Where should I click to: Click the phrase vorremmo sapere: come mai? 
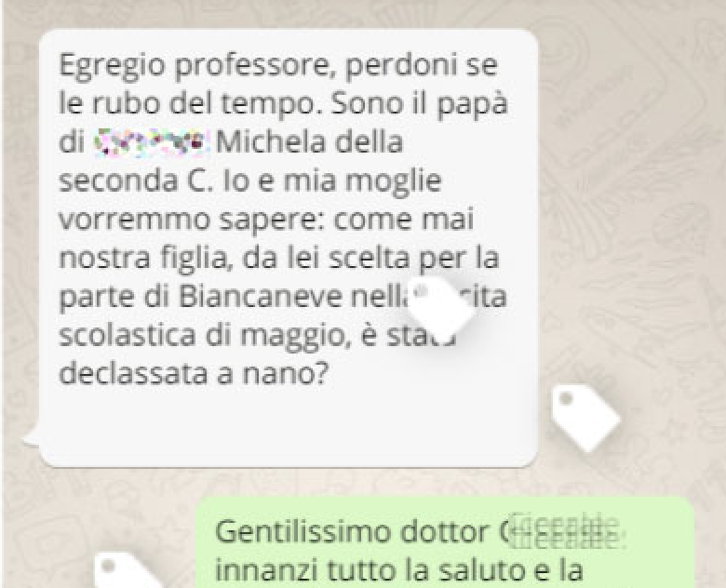266,220
